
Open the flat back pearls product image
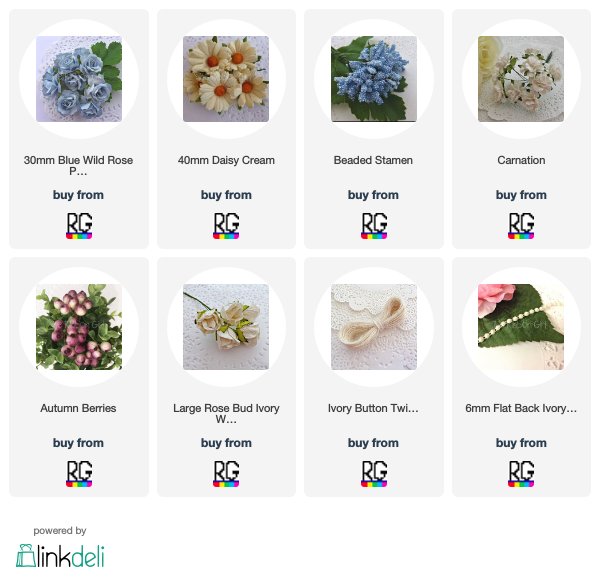pos(521,327)
